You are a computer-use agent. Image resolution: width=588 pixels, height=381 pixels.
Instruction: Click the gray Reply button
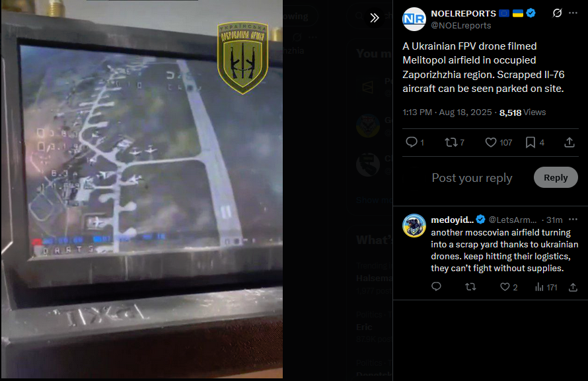coord(556,177)
